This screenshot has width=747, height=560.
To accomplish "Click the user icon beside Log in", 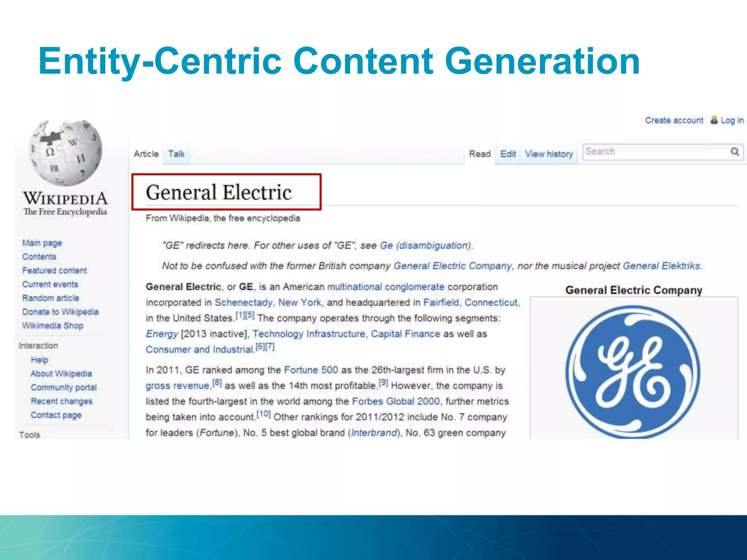I will [x=714, y=120].
